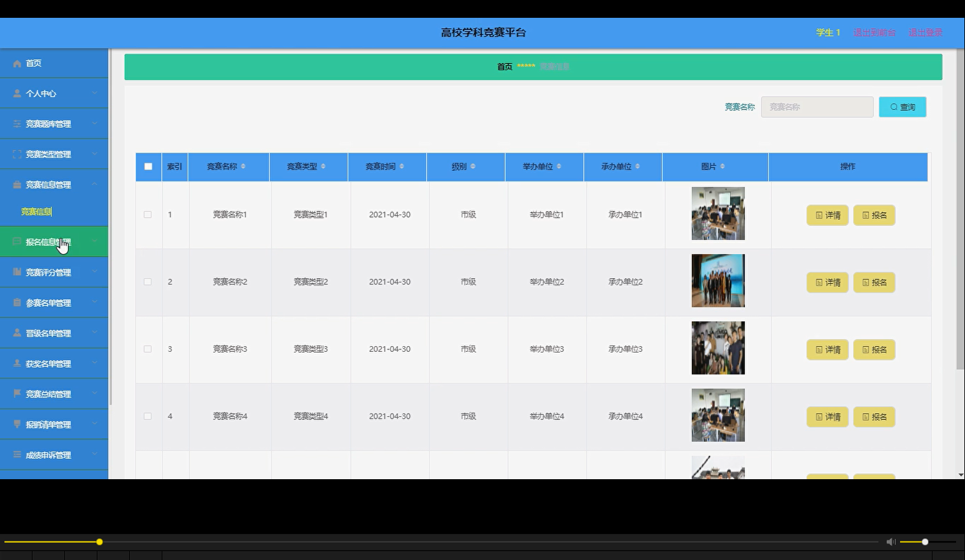Focus the 竞赛名称 search input
Image resolution: width=965 pixels, height=560 pixels.
pyautogui.click(x=817, y=107)
